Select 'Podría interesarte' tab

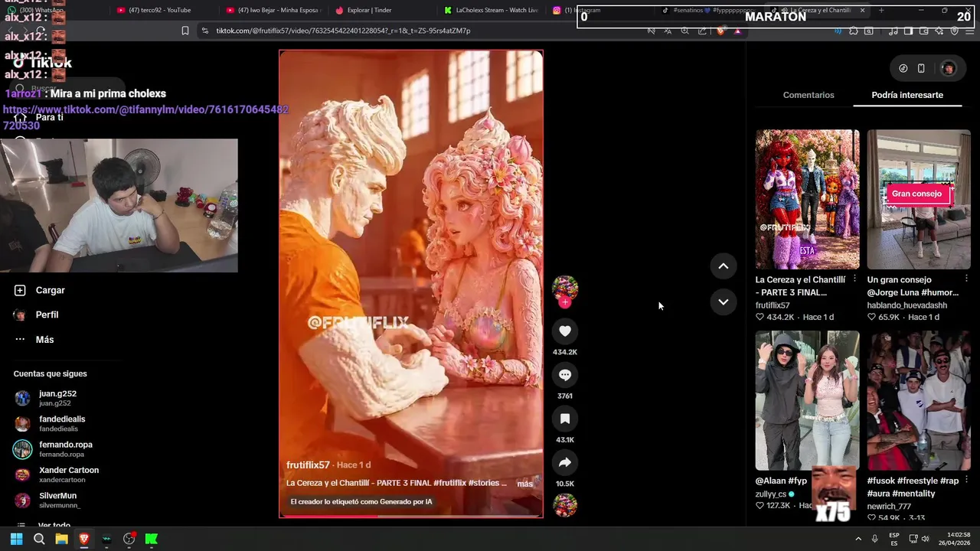coord(907,95)
